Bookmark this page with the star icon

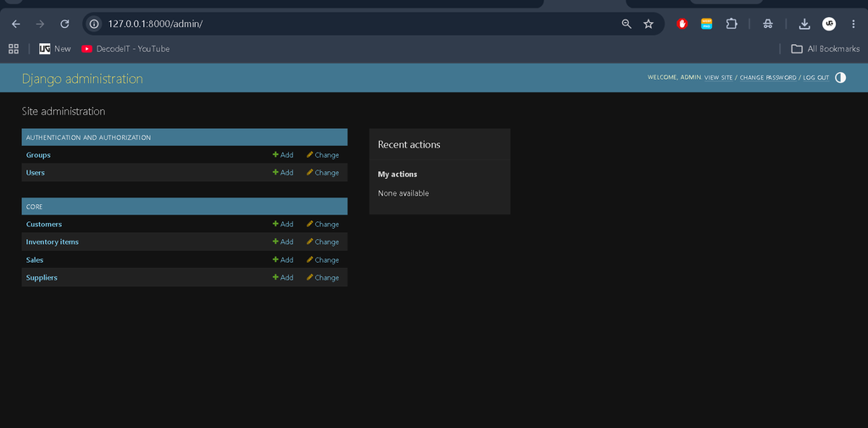coord(648,24)
